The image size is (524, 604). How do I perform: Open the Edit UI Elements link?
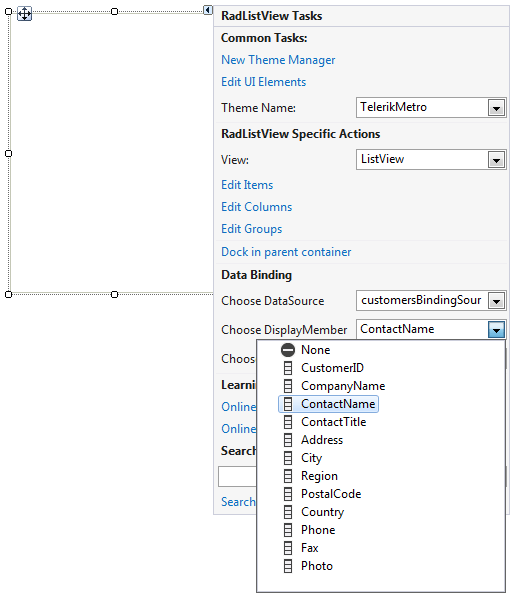click(x=264, y=82)
